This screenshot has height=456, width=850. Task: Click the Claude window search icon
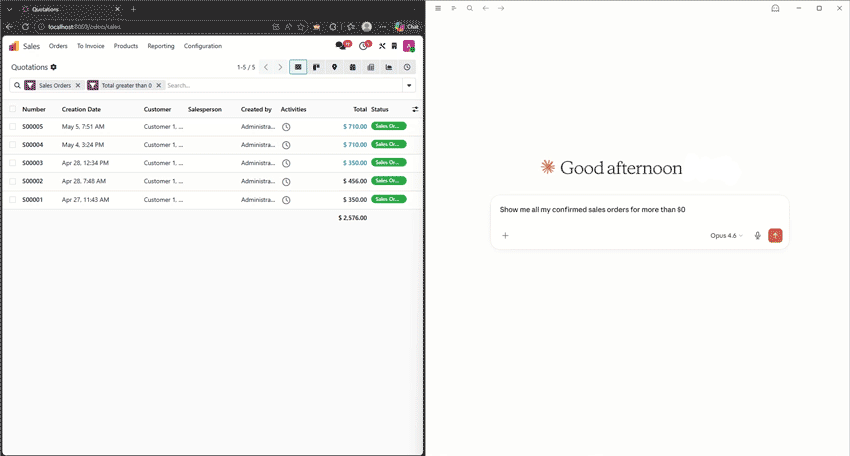pyautogui.click(x=470, y=8)
